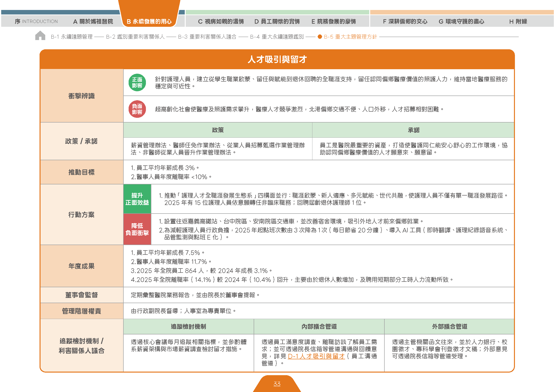The width and height of the screenshot is (554, 392).
Task: Select the red 降低負面衝擊 label block
Action: click(x=137, y=229)
